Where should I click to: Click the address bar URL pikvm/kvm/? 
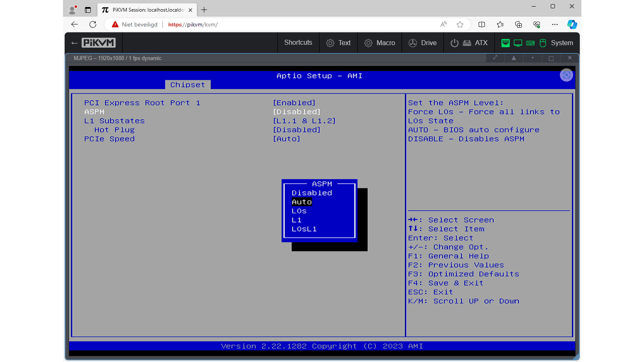193,24
